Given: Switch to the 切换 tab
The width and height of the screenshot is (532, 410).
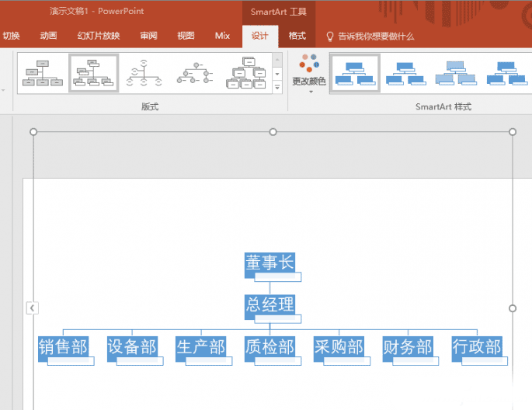Looking at the screenshot, I should (12, 36).
